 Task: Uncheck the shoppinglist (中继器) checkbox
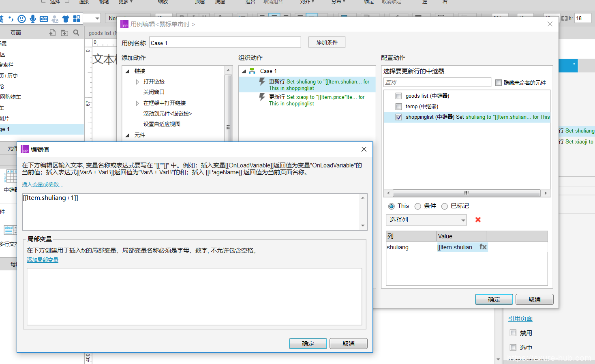[x=399, y=117]
